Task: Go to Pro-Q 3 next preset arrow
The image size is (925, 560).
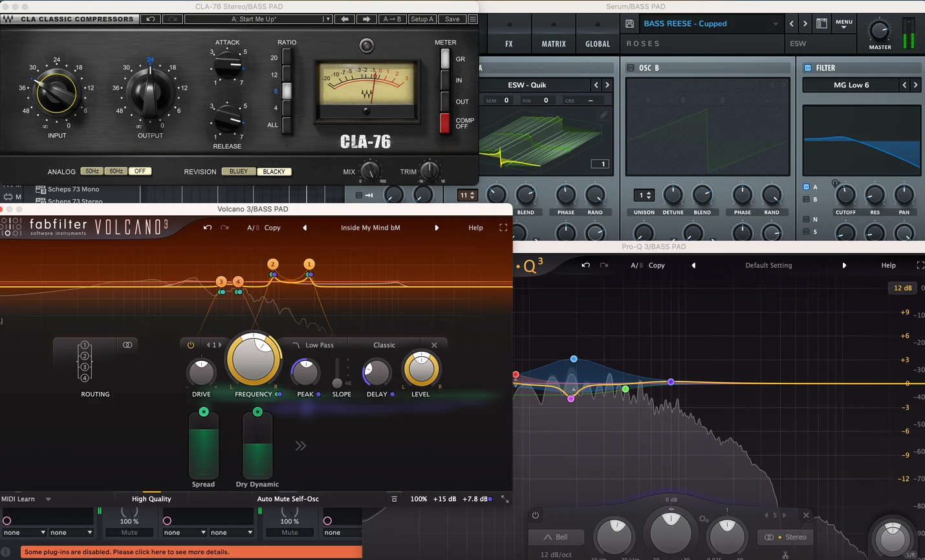Action: click(x=844, y=265)
